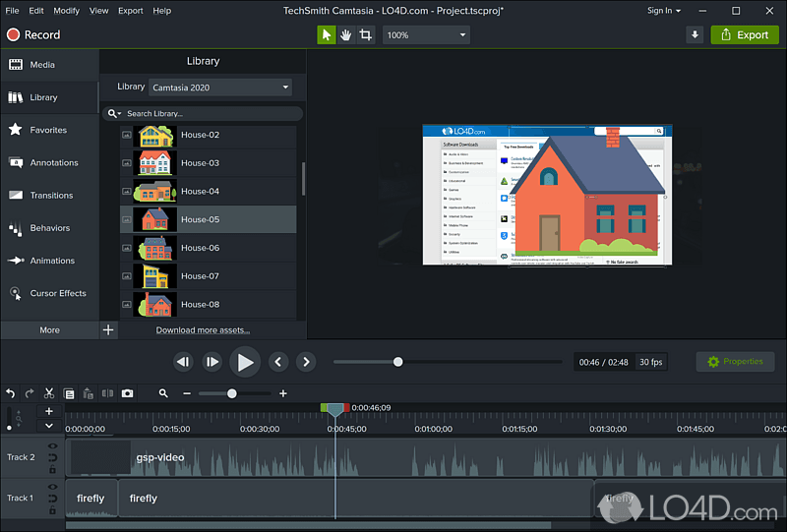Switch to the Library tab
This screenshot has height=532, width=787.
coord(49,97)
